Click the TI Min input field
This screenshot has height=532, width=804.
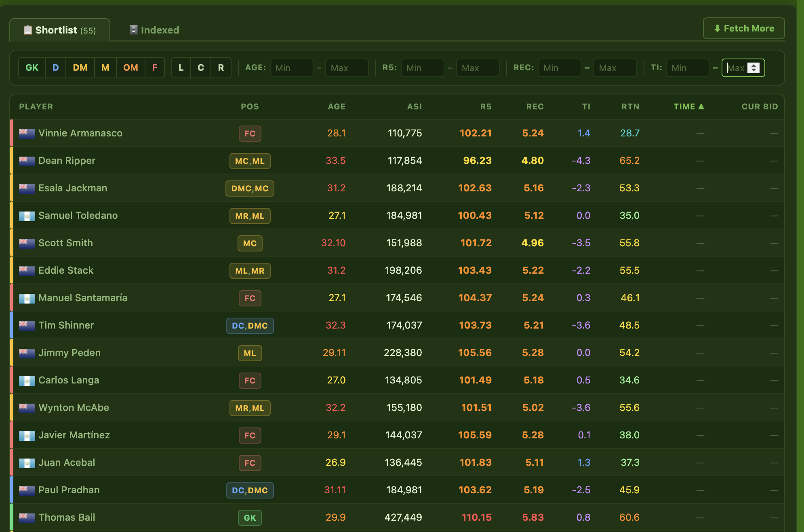coord(687,68)
